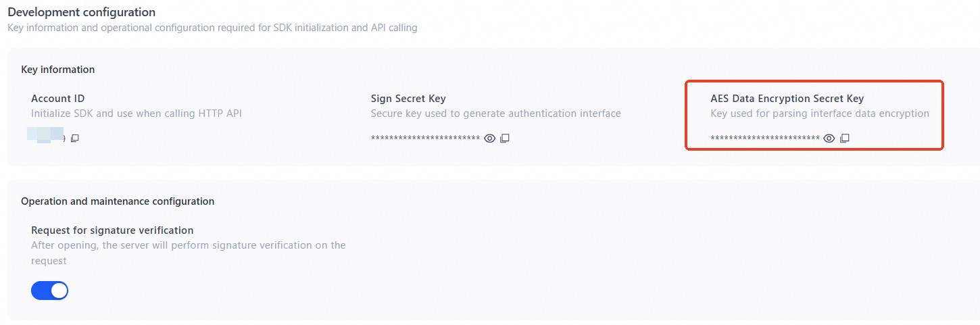Click the Development configuration heading
Screen dimensions: 980x325
click(x=81, y=12)
